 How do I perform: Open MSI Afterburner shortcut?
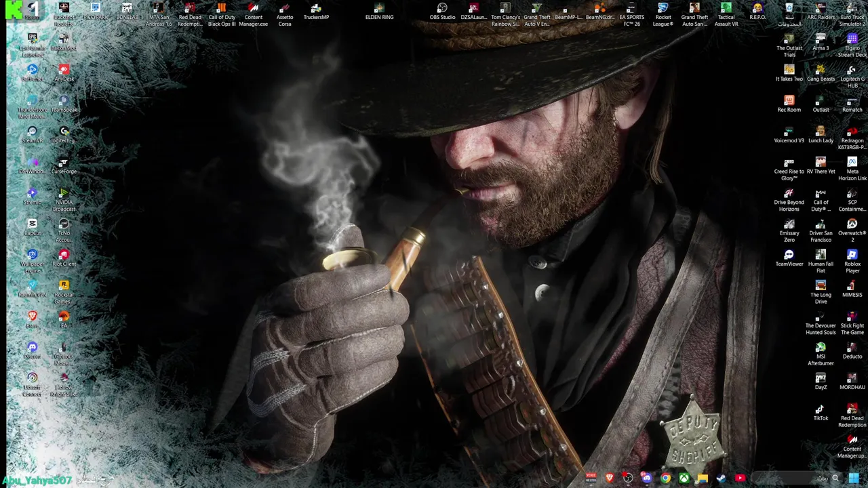click(x=821, y=354)
